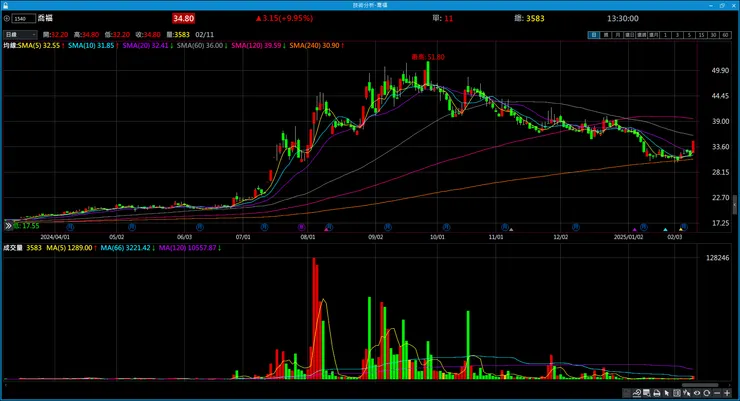Image resolution: width=740 pixels, height=401 pixels.
Task: Click the horizontal scrollbar thumb at bottom right
Action: (x=700, y=385)
